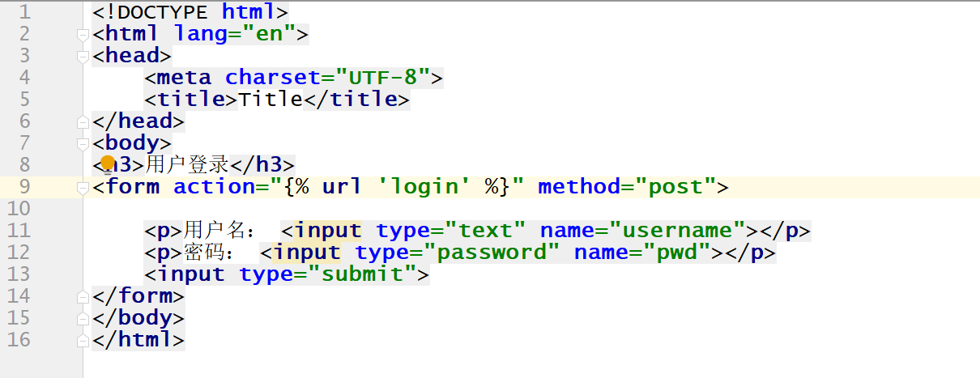The image size is (980, 378).
Task: Collapse the html tag fold marker
Action: coord(82,35)
